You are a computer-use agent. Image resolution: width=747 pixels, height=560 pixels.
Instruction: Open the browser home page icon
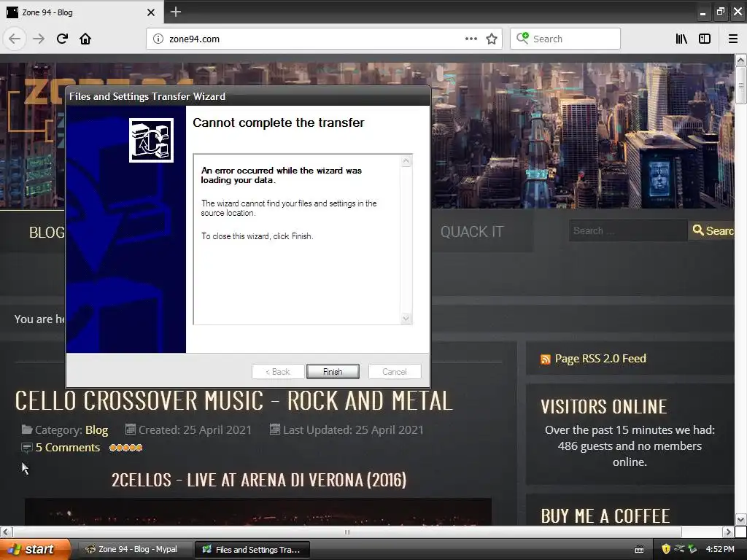click(x=85, y=39)
